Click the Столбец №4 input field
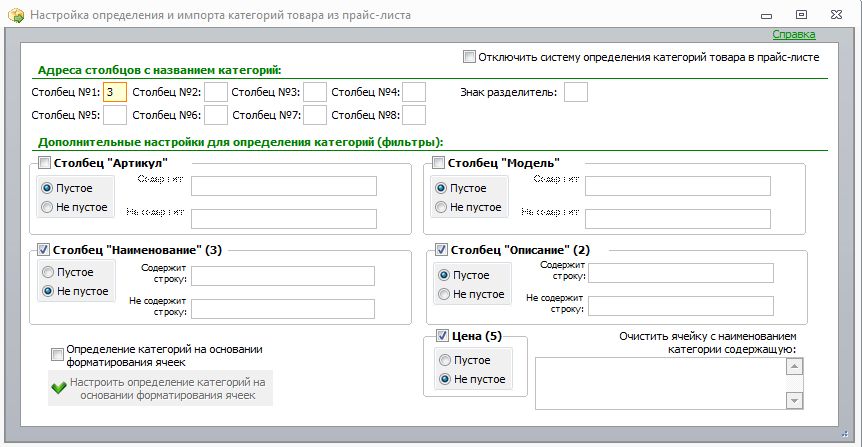This screenshot has height=447, width=862. (414, 92)
